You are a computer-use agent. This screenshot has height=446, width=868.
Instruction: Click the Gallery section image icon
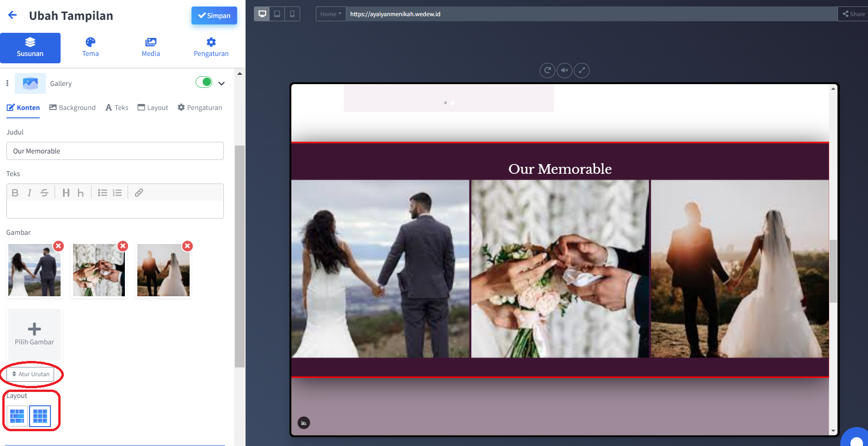[30, 83]
